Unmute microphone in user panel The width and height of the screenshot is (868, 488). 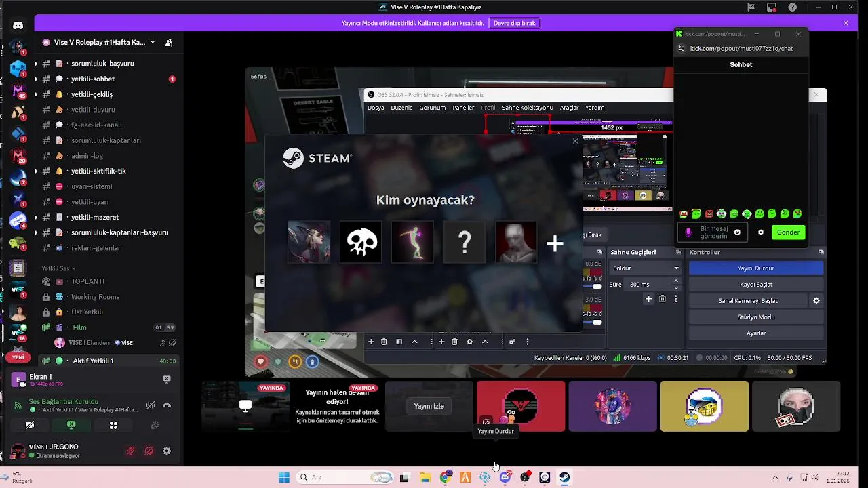coord(131,451)
